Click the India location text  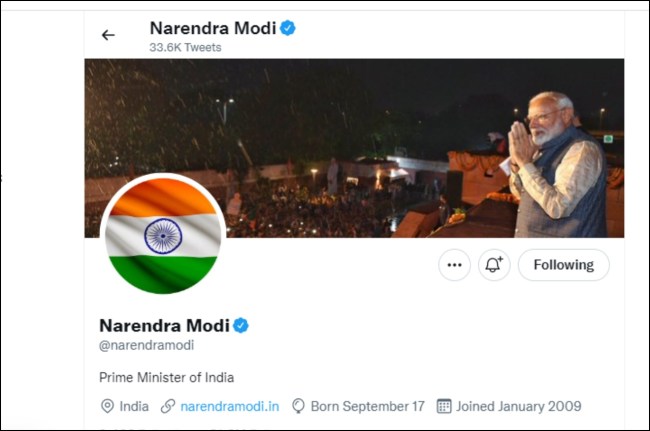tap(134, 406)
